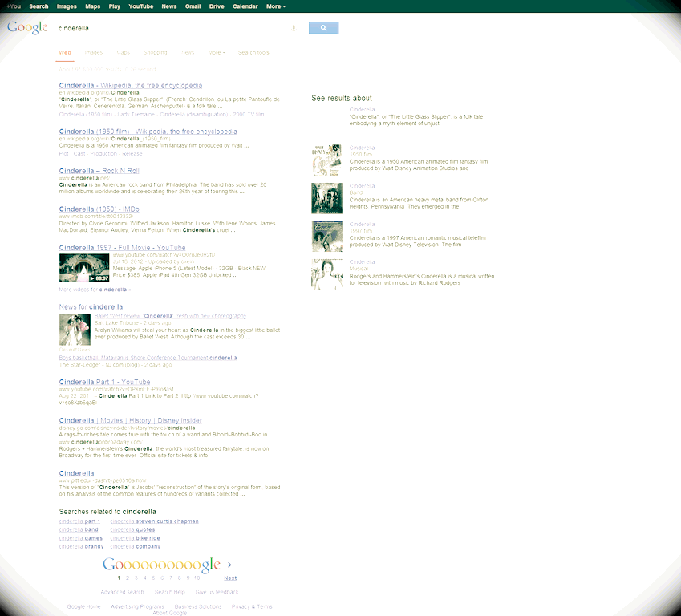Expand the More menu in top bar
Image resolution: width=681 pixels, height=616 pixels.
(276, 6)
